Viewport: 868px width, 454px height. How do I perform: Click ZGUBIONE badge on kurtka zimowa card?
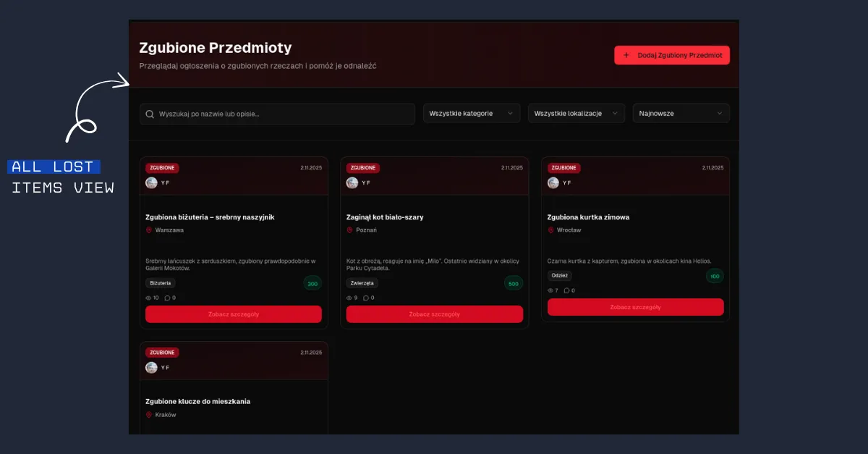tap(564, 168)
